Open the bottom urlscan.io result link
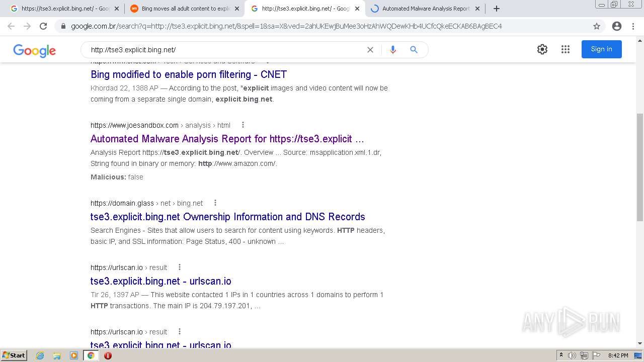The width and height of the screenshot is (644, 362). (161, 345)
